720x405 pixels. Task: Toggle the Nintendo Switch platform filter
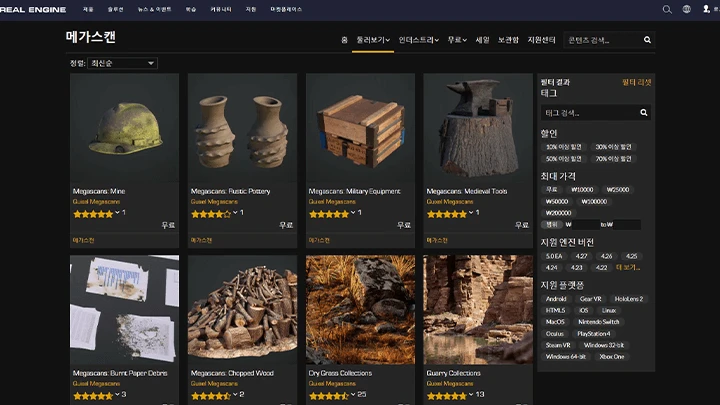598,322
